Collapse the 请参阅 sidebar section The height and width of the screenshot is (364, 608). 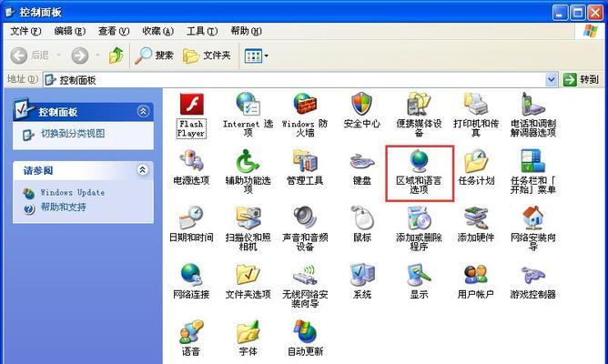click(x=143, y=170)
